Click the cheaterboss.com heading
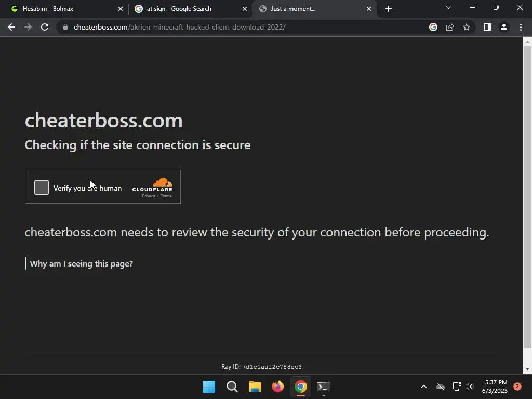 (x=103, y=120)
